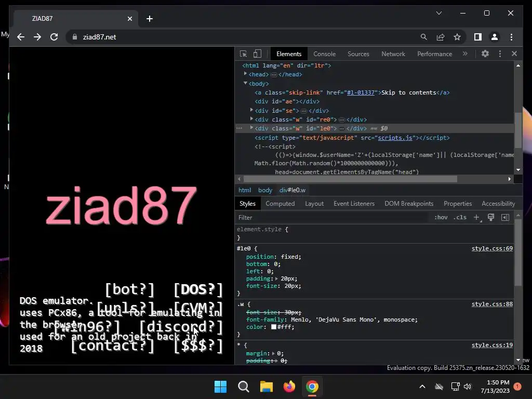Close the ZIAD87 tab
Viewport: 532px width, 399px height.
[x=129, y=19]
